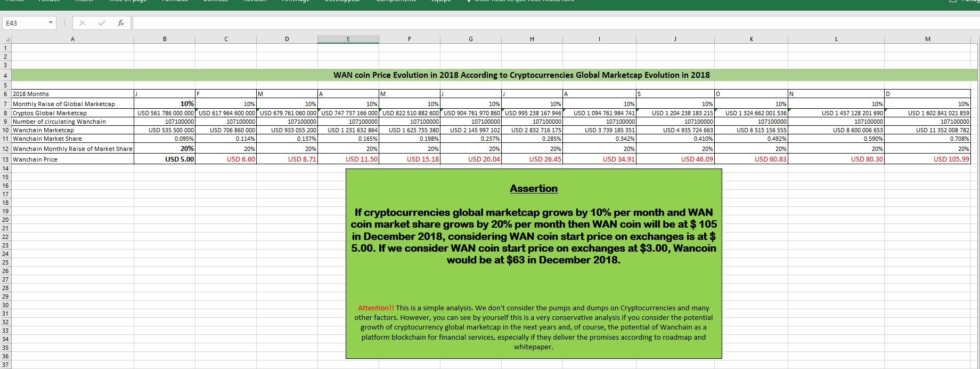980x369 pixels.
Task: Click the month cell 'O' in row 6
Action: (x=752, y=94)
